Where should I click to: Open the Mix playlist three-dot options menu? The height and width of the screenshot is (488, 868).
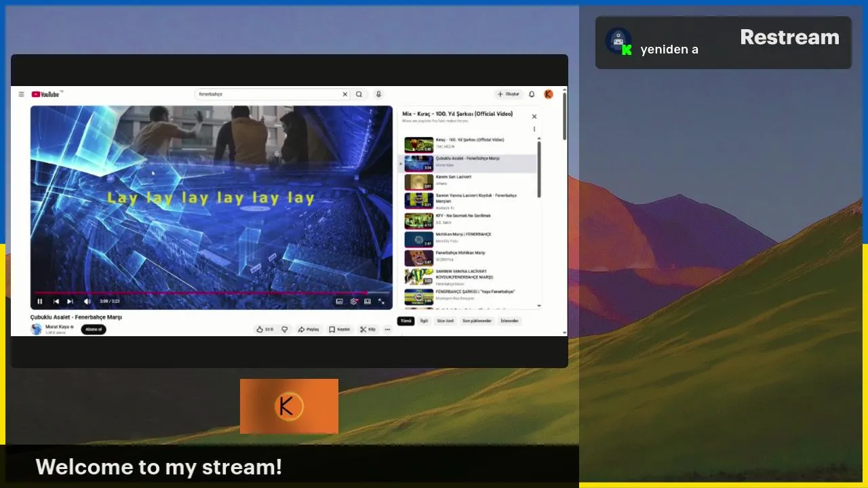click(534, 129)
